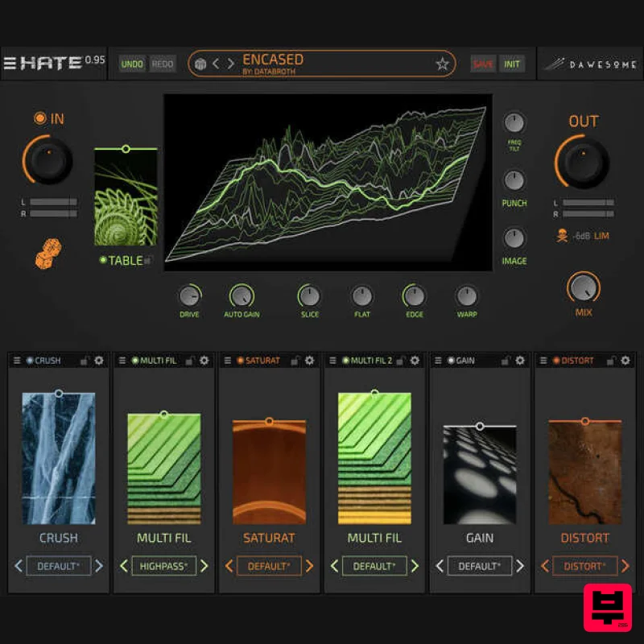Open the HIGHPASS preset dropdown under MULTI FIL

(164, 566)
